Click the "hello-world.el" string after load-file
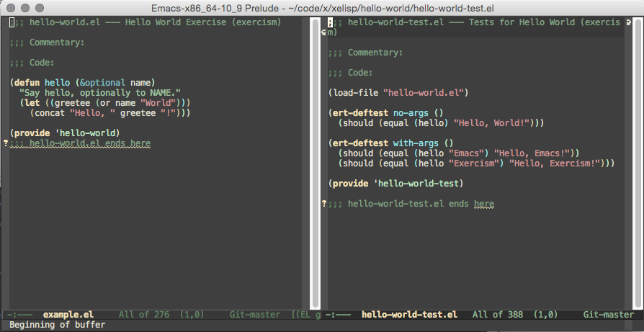Screen dimensions: 644x332 pyautogui.click(x=424, y=93)
